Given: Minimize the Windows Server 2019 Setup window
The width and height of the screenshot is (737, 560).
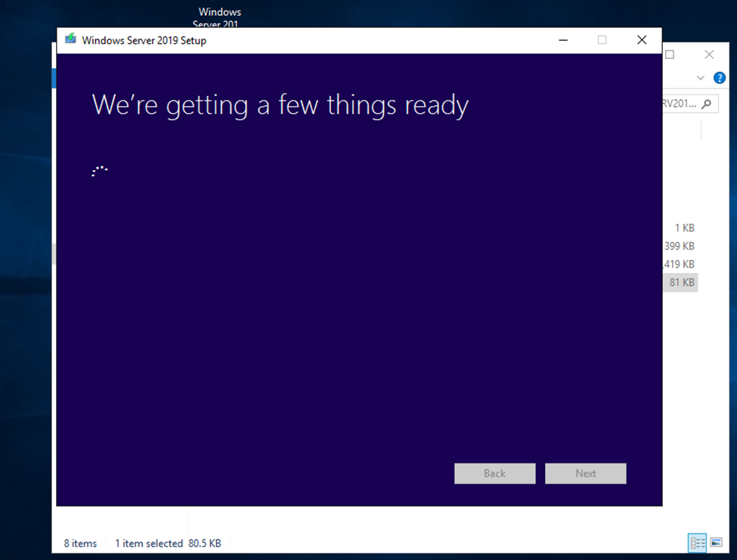Looking at the screenshot, I should coord(563,40).
